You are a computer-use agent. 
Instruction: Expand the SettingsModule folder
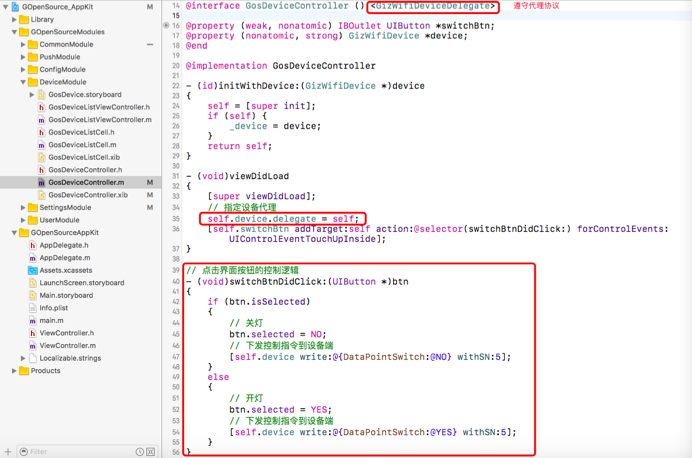(x=23, y=207)
